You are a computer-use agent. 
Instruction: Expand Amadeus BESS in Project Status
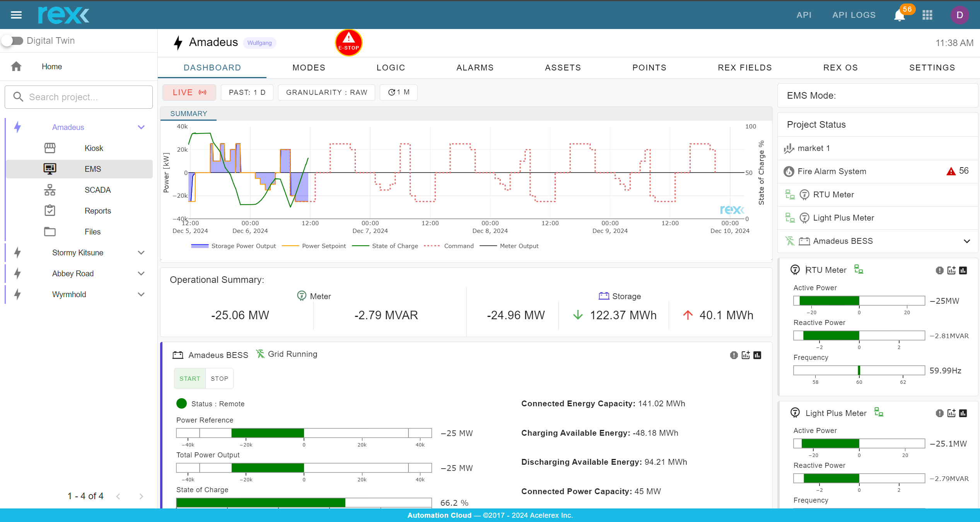967,241
